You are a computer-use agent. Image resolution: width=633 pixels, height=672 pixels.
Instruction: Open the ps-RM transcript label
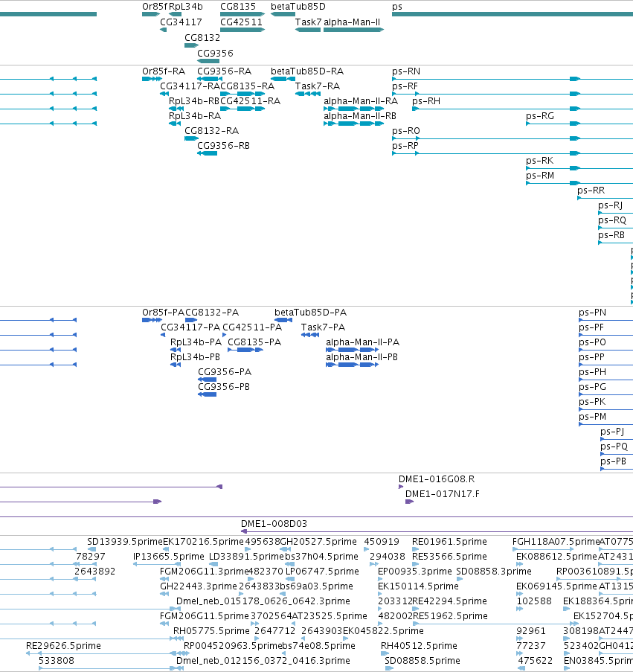coord(540,176)
